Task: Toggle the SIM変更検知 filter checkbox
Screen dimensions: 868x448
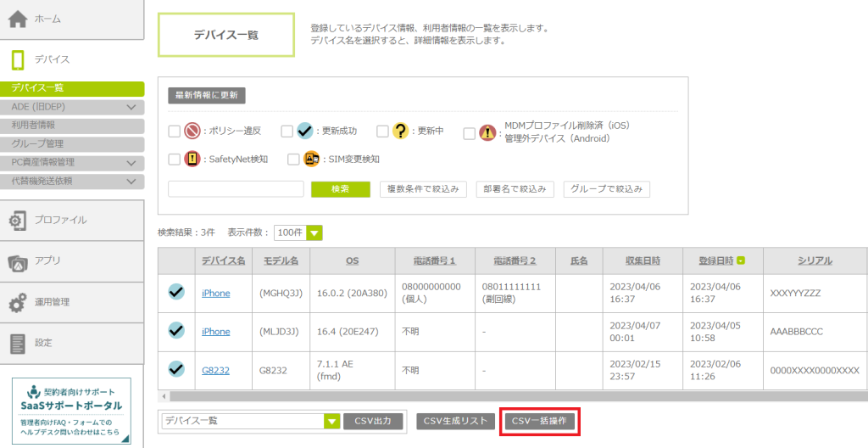Action: pos(293,159)
